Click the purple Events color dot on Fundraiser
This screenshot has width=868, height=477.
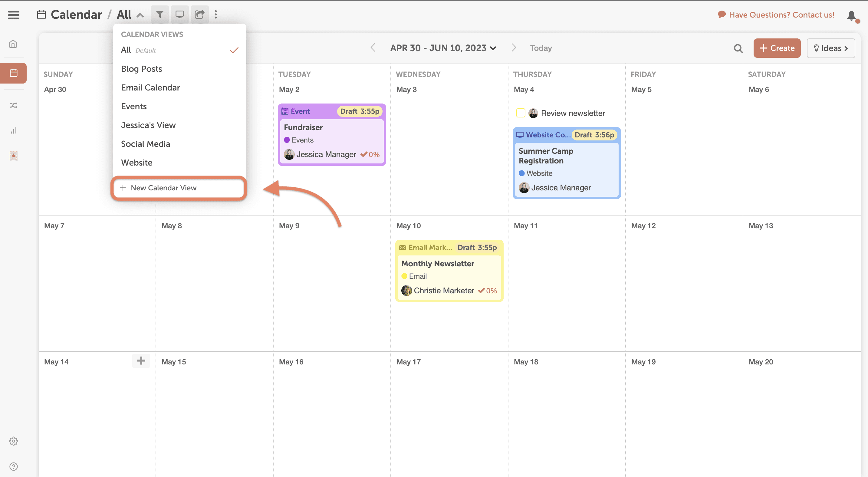(x=287, y=140)
